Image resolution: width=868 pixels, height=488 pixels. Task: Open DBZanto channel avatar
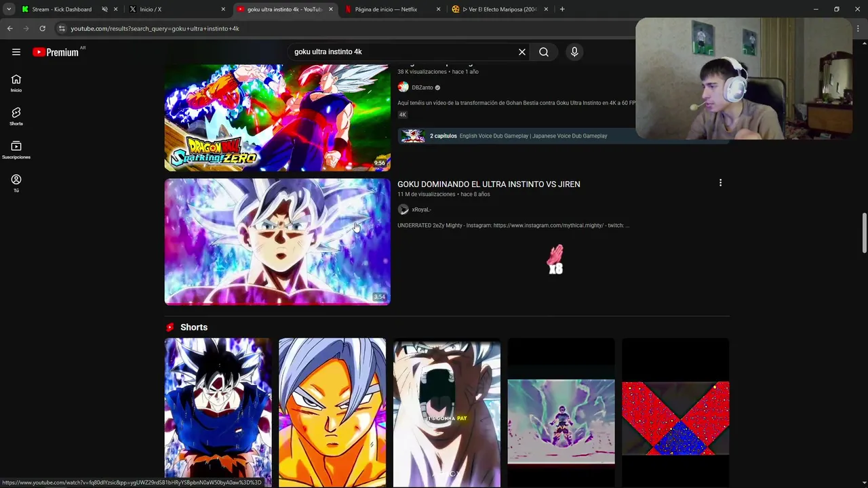(403, 87)
